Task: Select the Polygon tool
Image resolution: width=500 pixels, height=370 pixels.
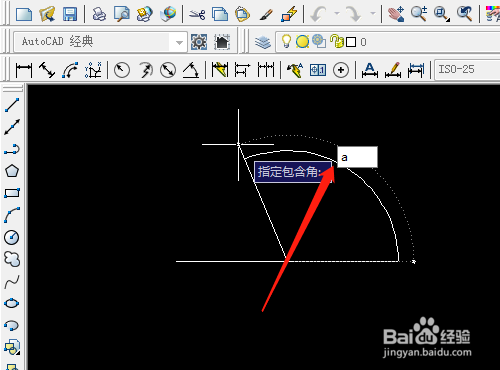Action: tap(12, 171)
